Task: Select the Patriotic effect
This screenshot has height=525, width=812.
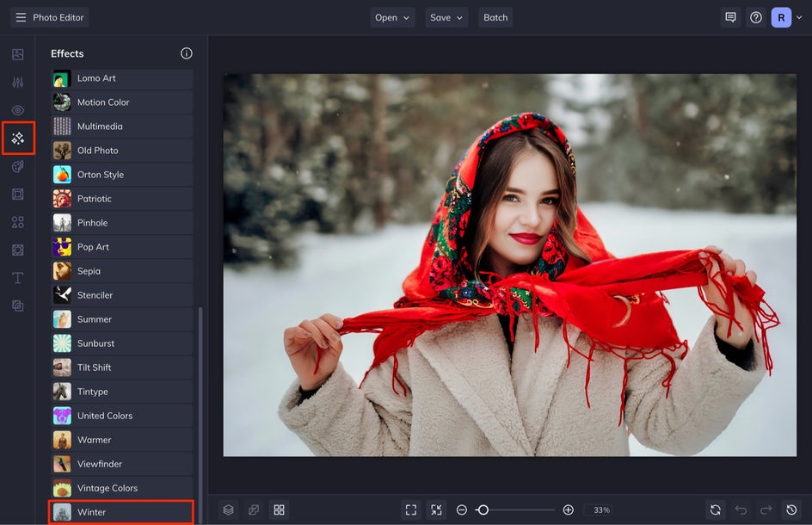Action: [122, 199]
